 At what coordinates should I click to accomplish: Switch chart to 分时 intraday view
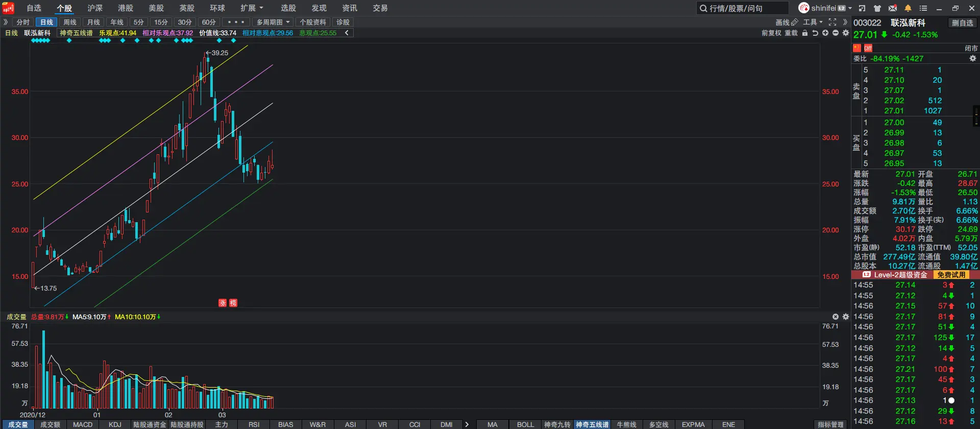23,22
